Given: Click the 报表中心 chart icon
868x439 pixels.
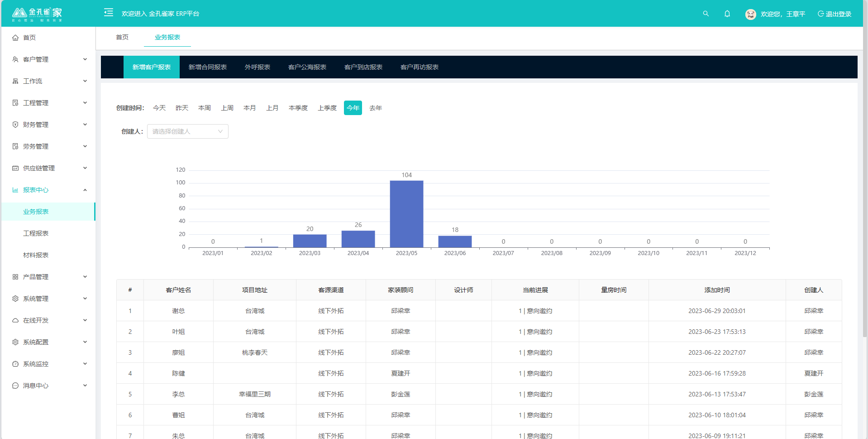Looking at the screenshot, I should point(15,190).
